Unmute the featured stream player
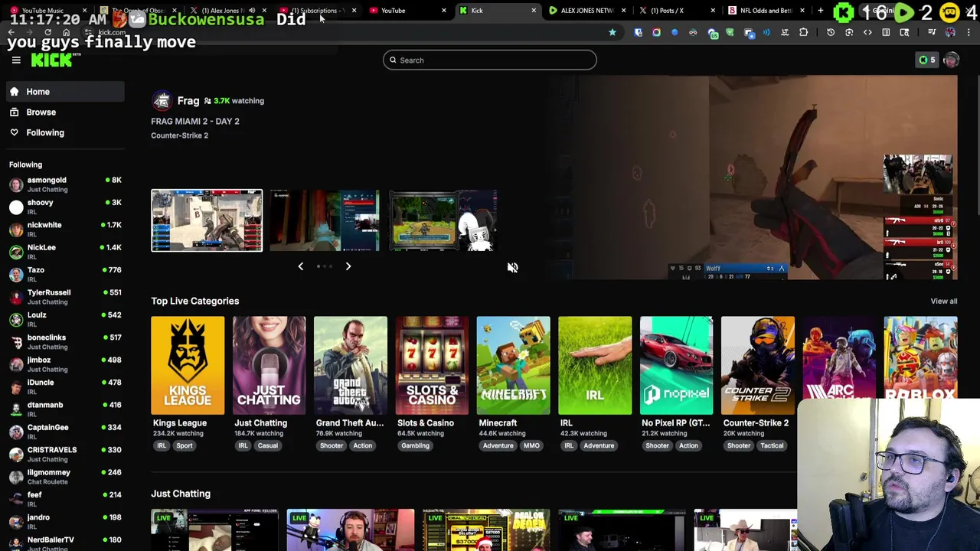 click(512, 267)
